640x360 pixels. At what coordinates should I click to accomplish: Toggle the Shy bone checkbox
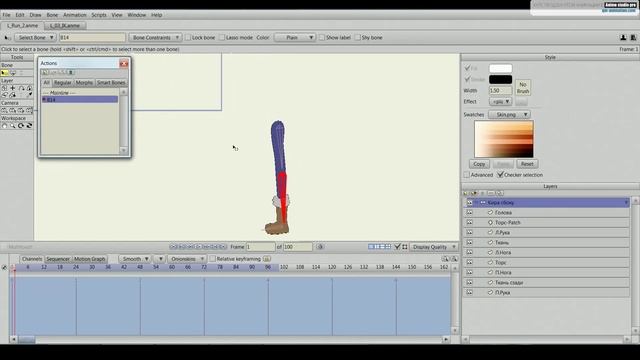tap(358, 38)
